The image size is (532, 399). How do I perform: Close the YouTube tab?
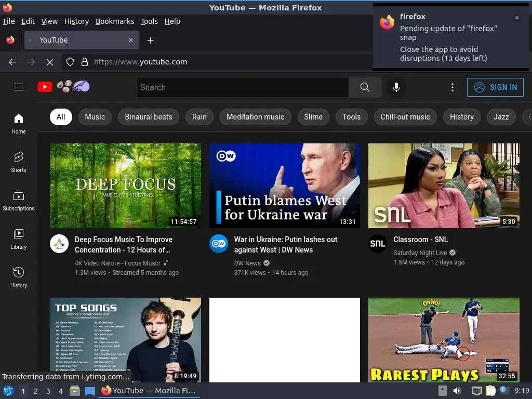pos(131,40)
